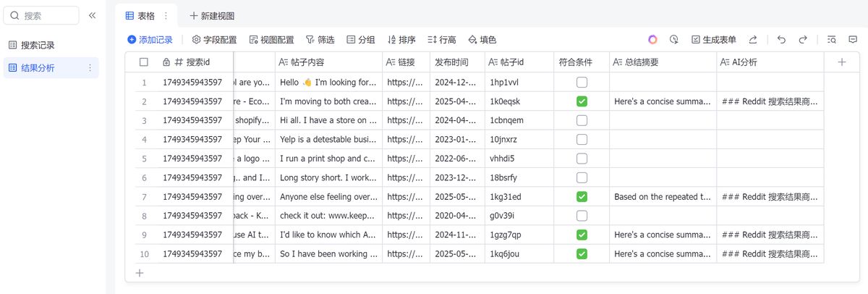
Task: Open 表格 view options menu
Action: pyautogui.click(x=166, y=15)
